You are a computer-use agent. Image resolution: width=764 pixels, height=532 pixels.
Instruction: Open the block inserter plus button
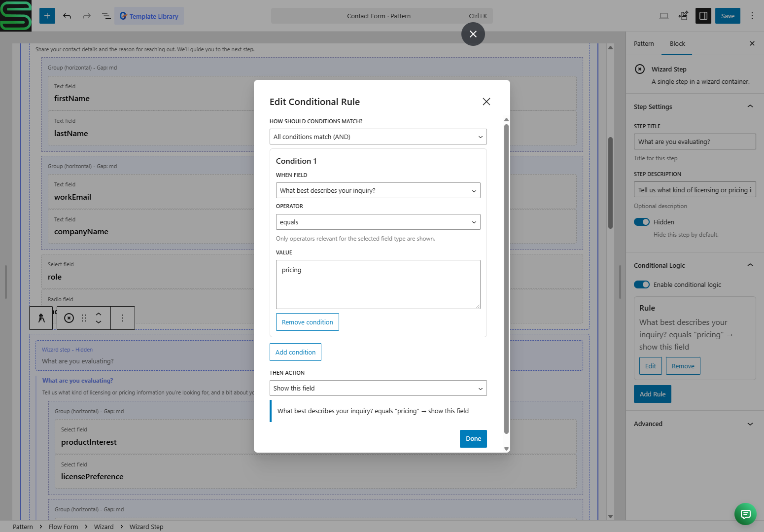[47, 16]
